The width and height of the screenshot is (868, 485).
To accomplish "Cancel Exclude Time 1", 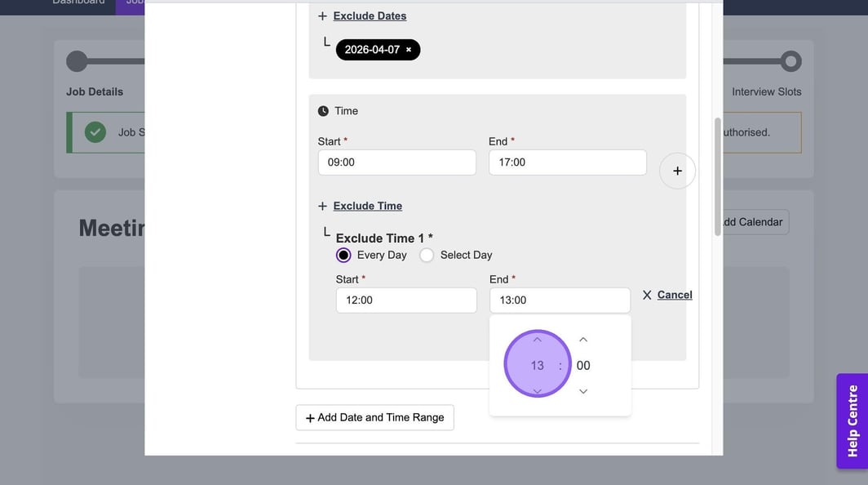I will (675, 295).
